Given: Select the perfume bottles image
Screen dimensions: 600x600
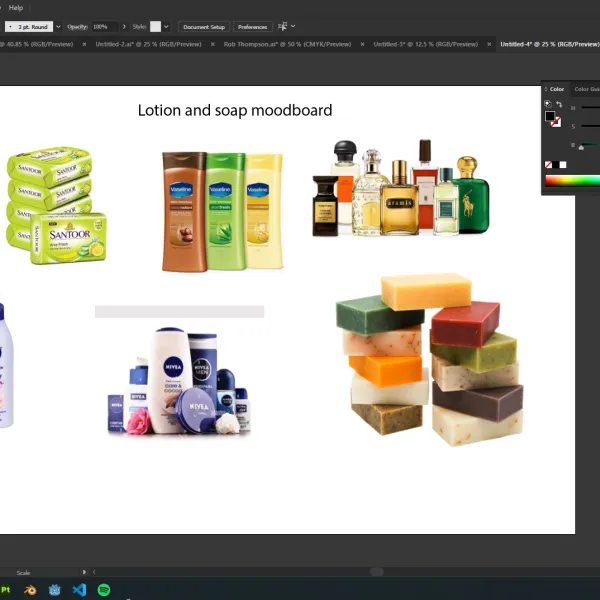Looking at the screenshot, I should [401, 188].
